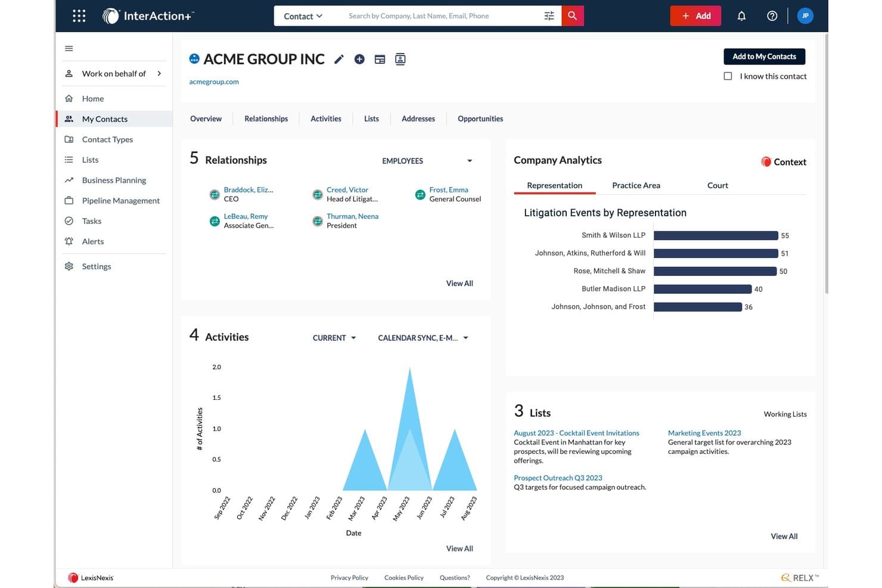Screen dimensions: 882x588
Task: Open the Contact search type dropdown
Action: point(303,16)
